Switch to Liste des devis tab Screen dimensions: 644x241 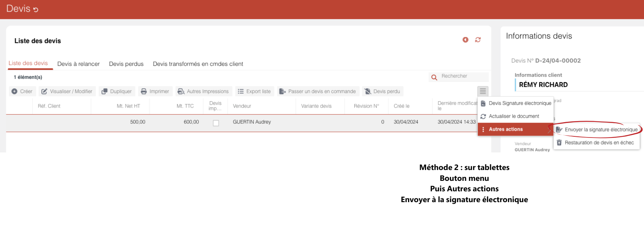click(28, 63)
